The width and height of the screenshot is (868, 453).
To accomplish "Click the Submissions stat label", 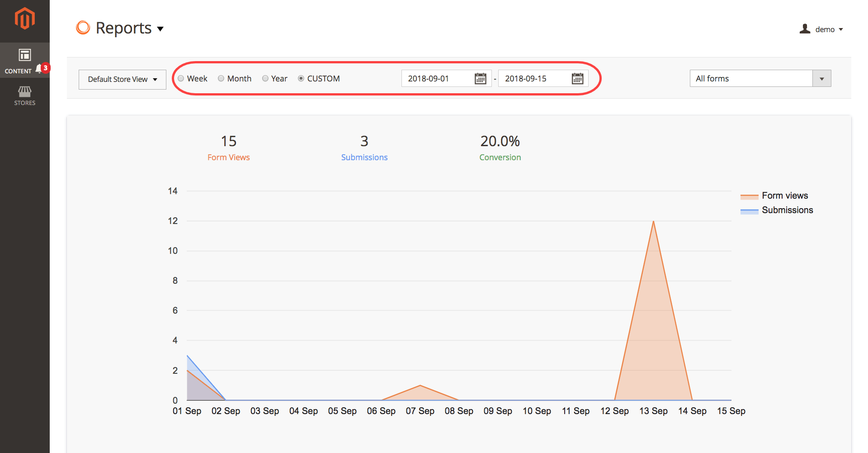I will [364, 157].
